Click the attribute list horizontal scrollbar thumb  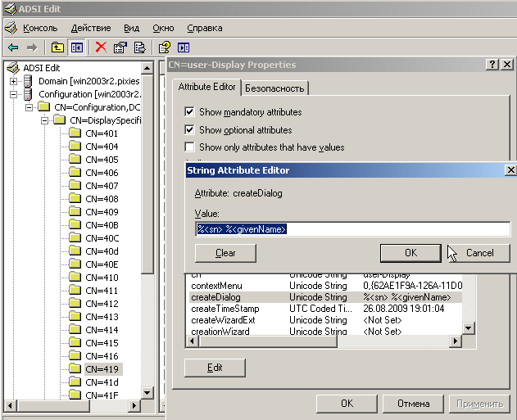click(268, 341)
